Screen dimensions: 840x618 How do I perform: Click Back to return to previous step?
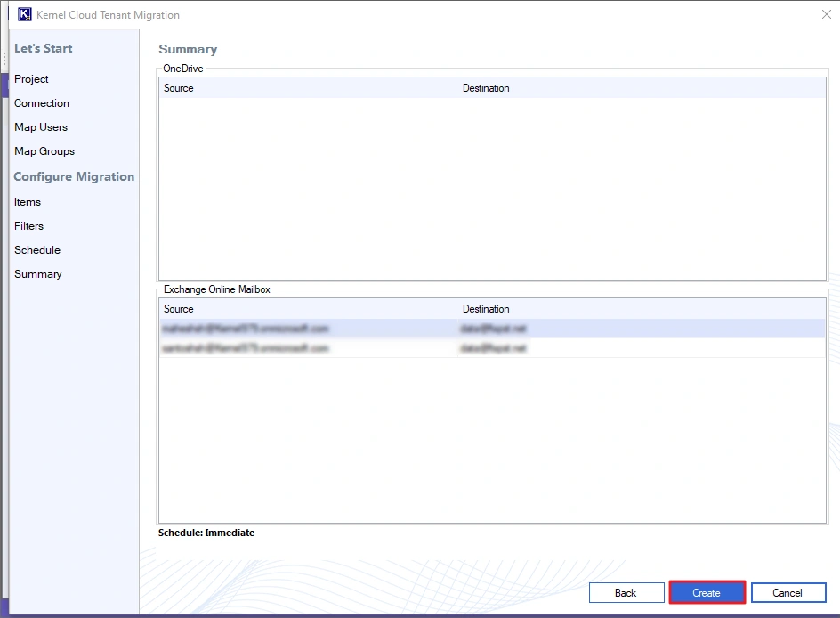(x=626, y=592)
